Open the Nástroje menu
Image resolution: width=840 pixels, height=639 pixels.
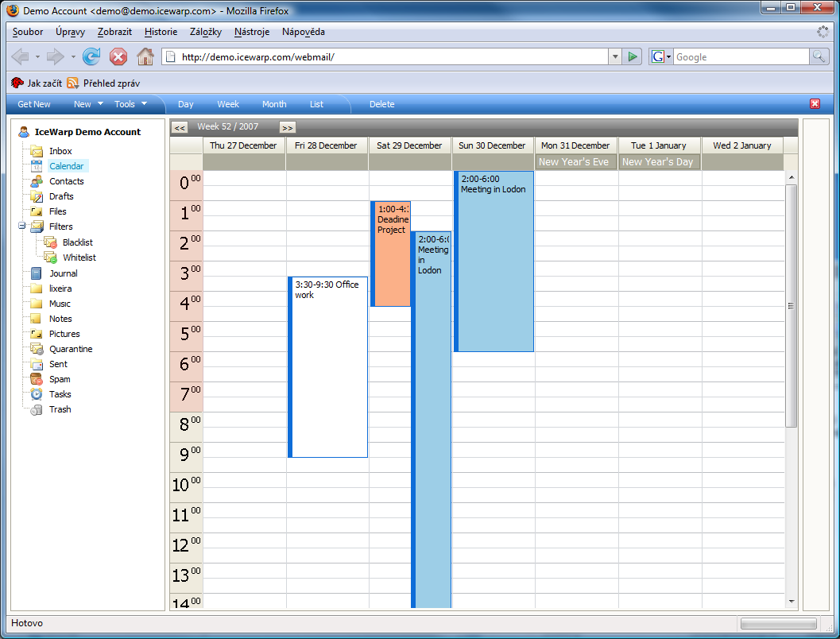coord(252,32)
